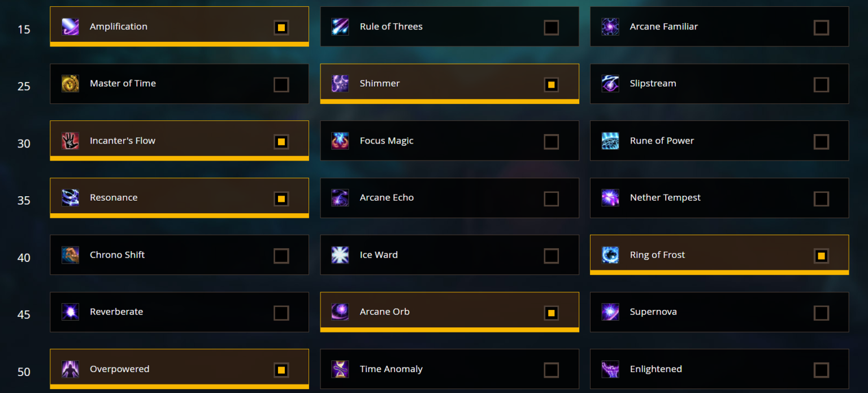This screenshot has height=393, width=868.
Task: Click the Overpowered talent name
Action: [x=120, y=369]
